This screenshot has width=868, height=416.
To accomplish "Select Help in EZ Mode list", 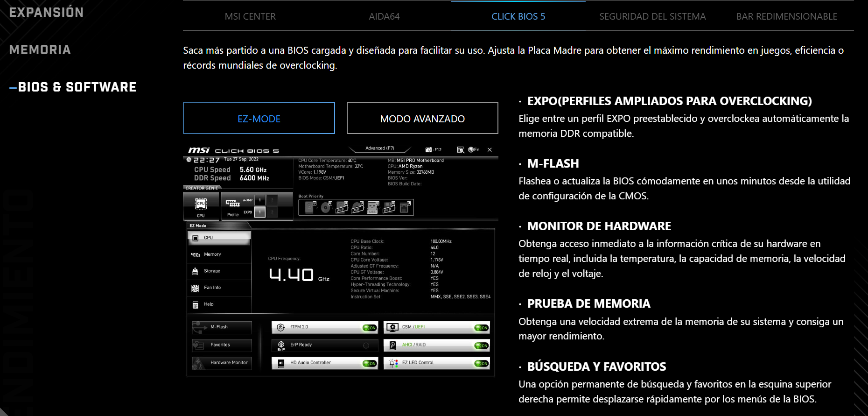I will (219, 304).
